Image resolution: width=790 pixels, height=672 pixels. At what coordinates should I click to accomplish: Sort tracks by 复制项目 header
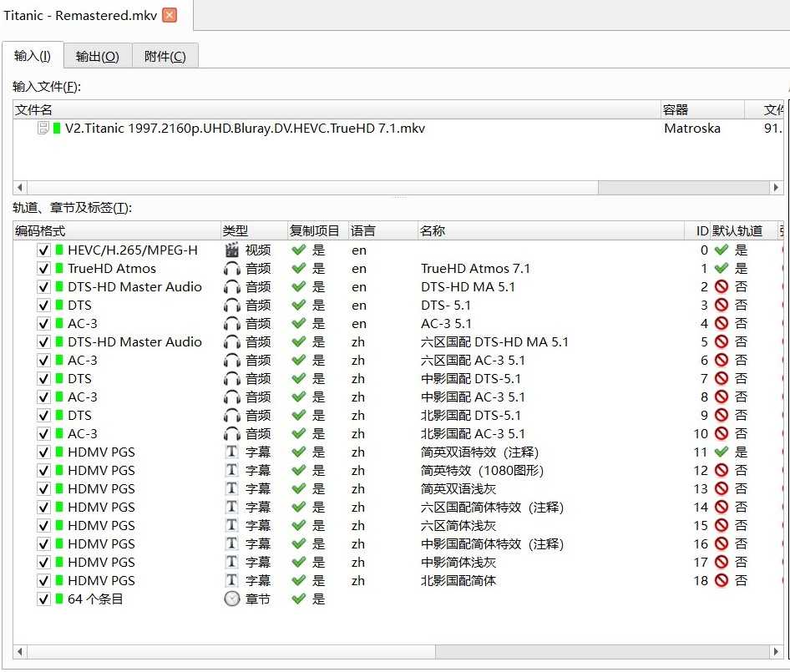[x=318, y=230]
